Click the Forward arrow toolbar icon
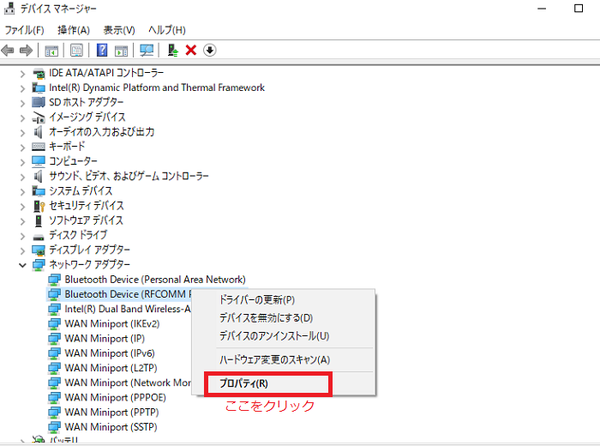The height and width of the screenshot is (446, 600). 26,50
